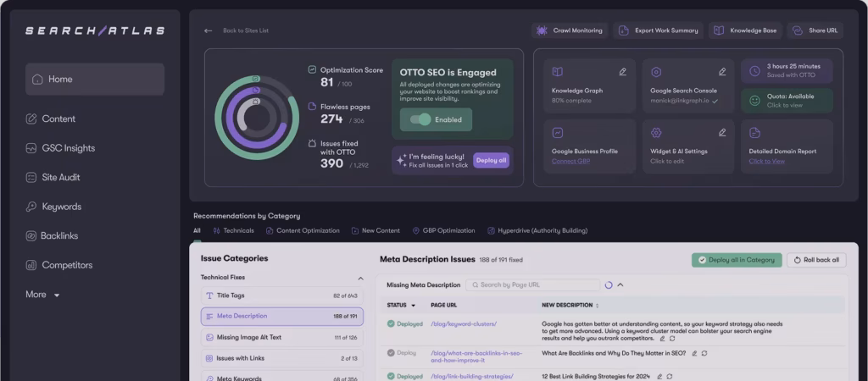Edit Knowledge Graph using pencil icon
This screenshot has height=381, width=868.
[x=623, y=72]
